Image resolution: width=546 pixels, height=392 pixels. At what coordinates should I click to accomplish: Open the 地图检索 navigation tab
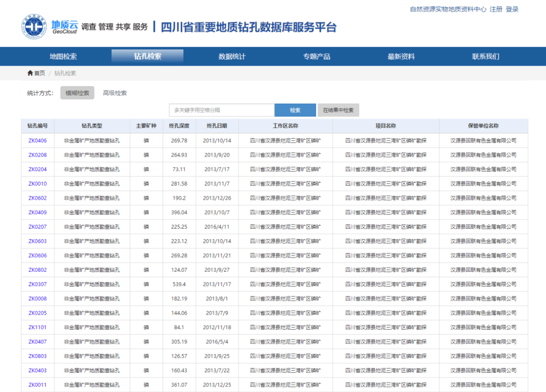tap(63, 56)
